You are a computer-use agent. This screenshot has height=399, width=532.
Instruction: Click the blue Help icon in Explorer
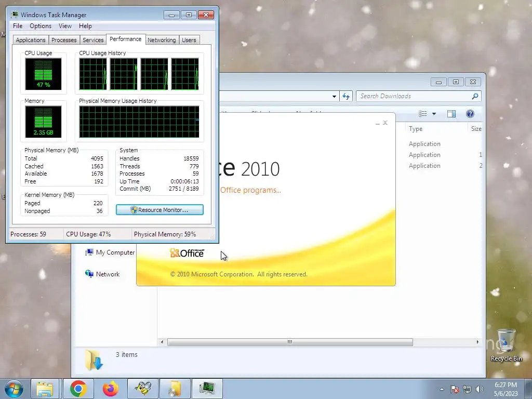click(x=470, y=114)
